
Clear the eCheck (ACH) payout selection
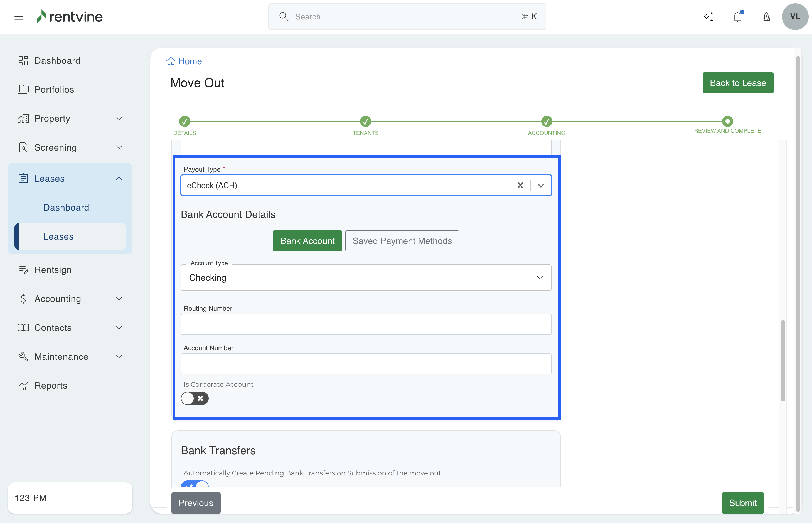pos(520,186)
